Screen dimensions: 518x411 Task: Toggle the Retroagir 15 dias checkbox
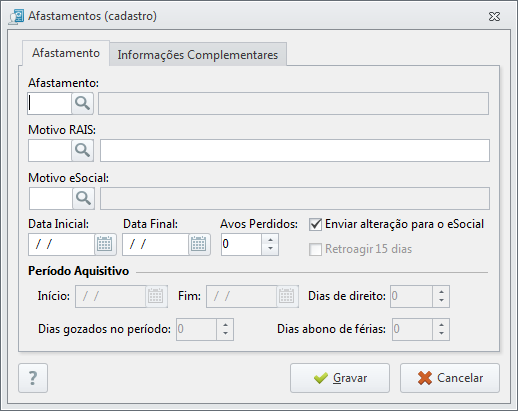click(315, 249)
